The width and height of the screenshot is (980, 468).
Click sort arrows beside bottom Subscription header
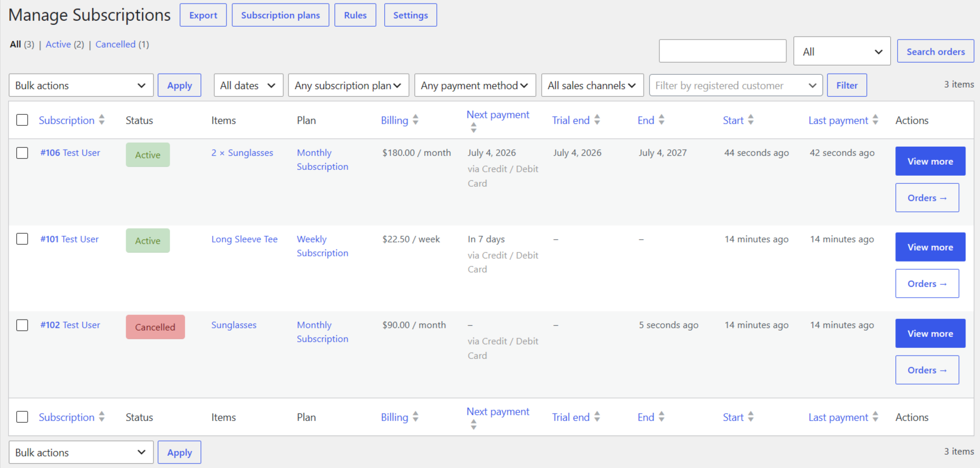(102, 416)
